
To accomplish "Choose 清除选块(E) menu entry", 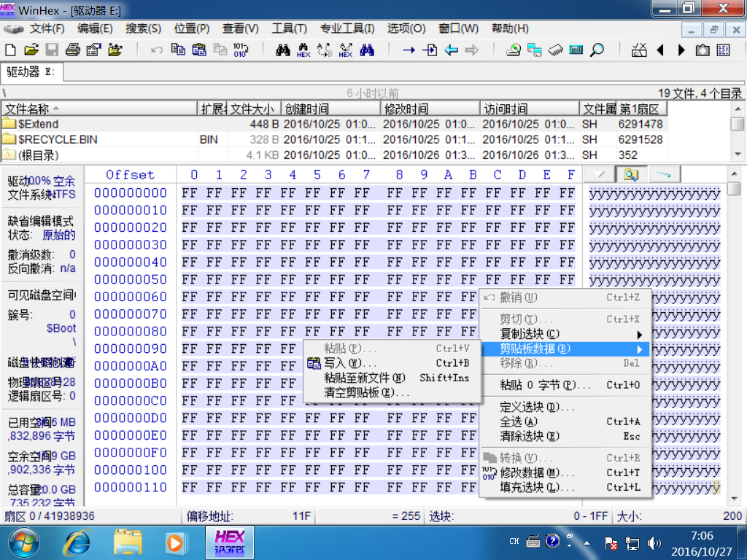I will [565, 437].
